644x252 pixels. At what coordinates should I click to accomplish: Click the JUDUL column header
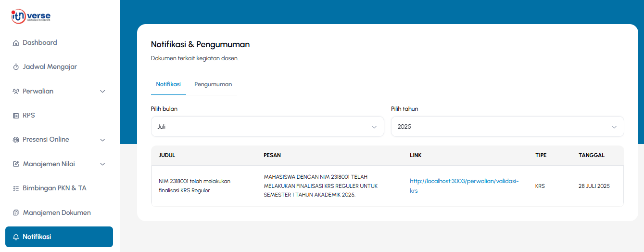[x=167, y=156]
